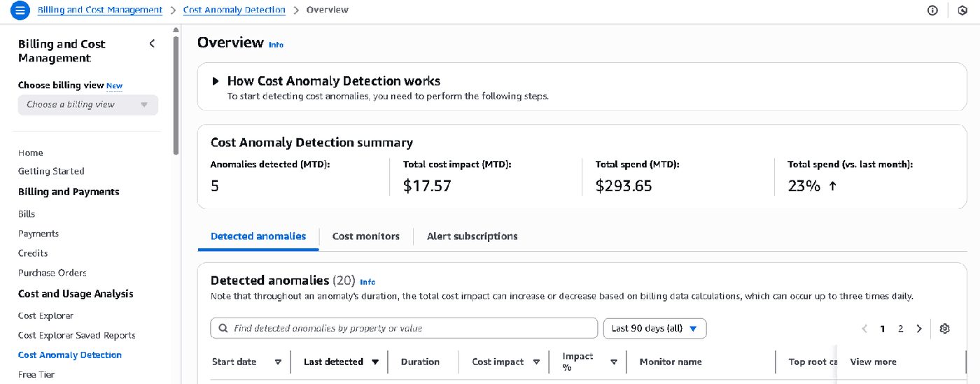Open Cost Explorer in sidebar
The width and height of the screenshot is (980, 384).
[45, 316]
